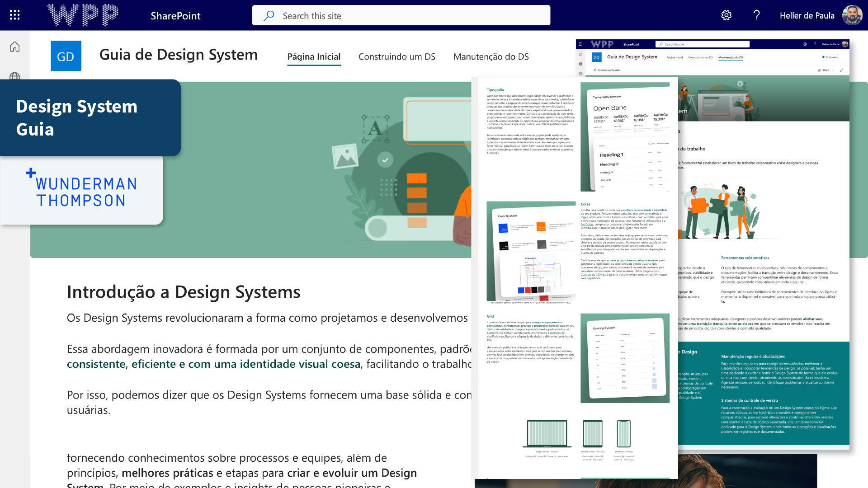Click the Color System palette image
868x488 pixels.
pyautogui.click(x=531, y=251)
